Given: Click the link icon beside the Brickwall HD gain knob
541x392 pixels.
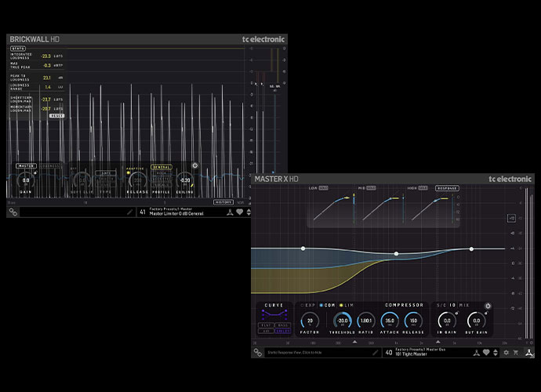Looking at the screenshot, I should coord(35,173).
